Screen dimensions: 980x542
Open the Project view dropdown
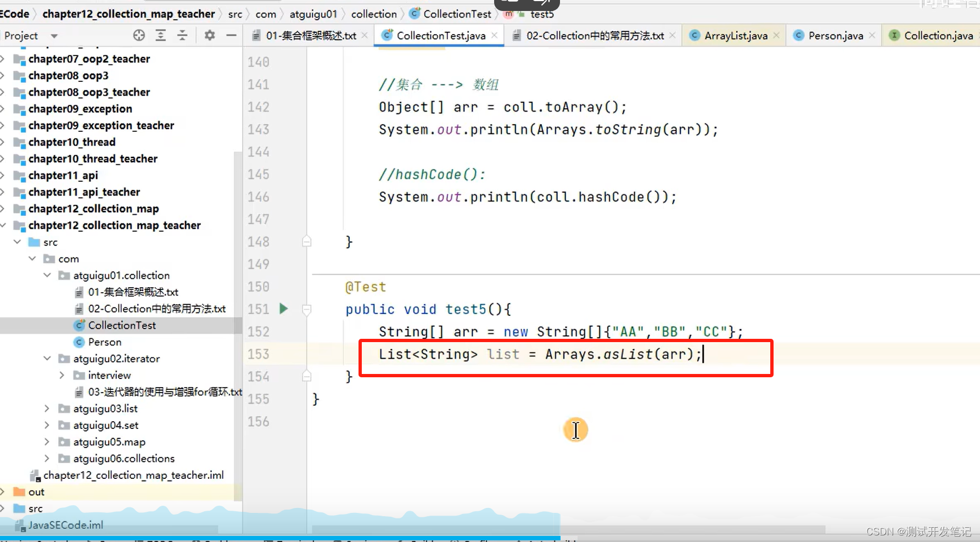54,36
